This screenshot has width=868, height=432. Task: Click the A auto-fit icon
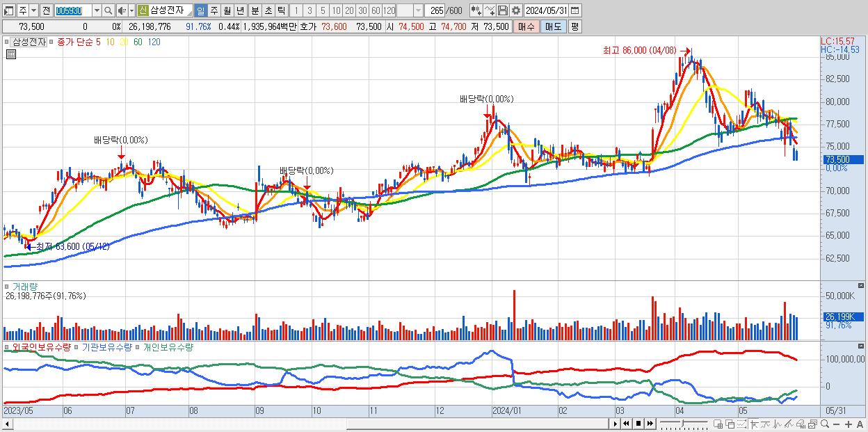pos(860,424)
